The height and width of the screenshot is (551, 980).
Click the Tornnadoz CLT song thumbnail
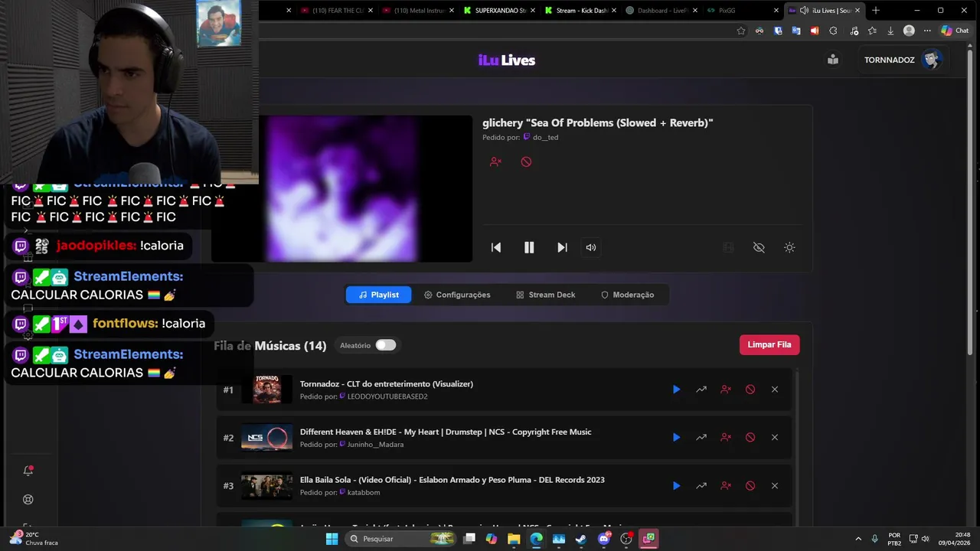(x=266, y=390)
